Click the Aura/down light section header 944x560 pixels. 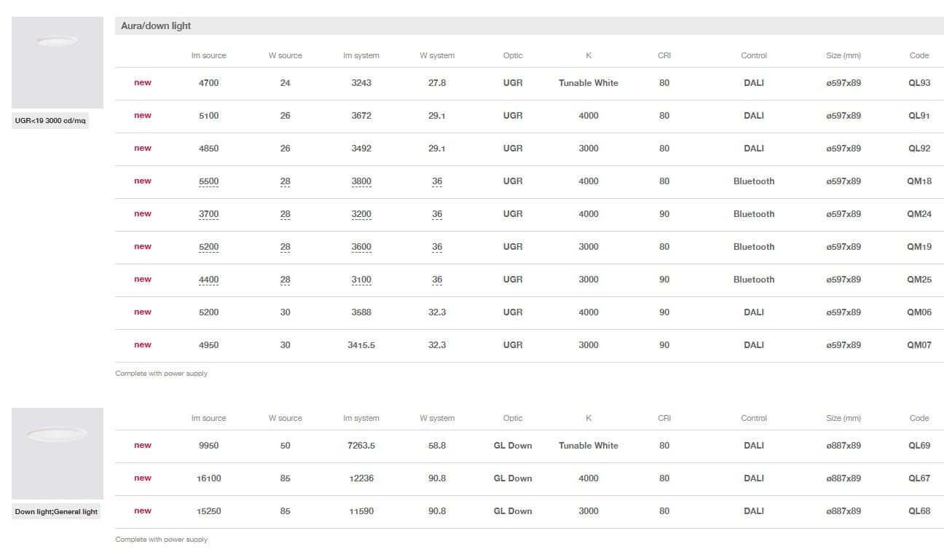(x=156, y=26)
